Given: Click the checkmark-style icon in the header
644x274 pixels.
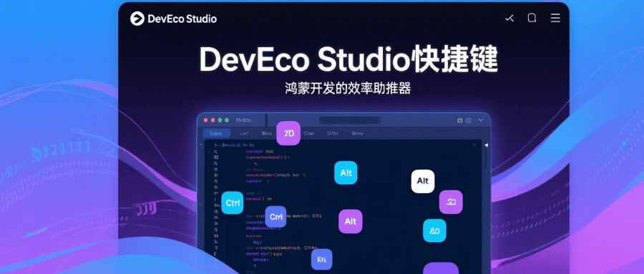Looking at the screenshot, I should pos(509,18).
